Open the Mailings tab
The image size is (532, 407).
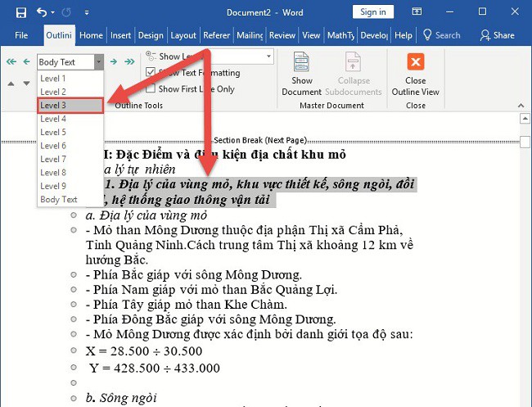point(250,35)
